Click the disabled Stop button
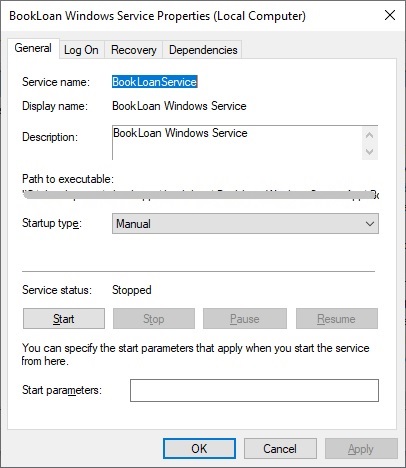The image size is (406, 468). [154, 319]
